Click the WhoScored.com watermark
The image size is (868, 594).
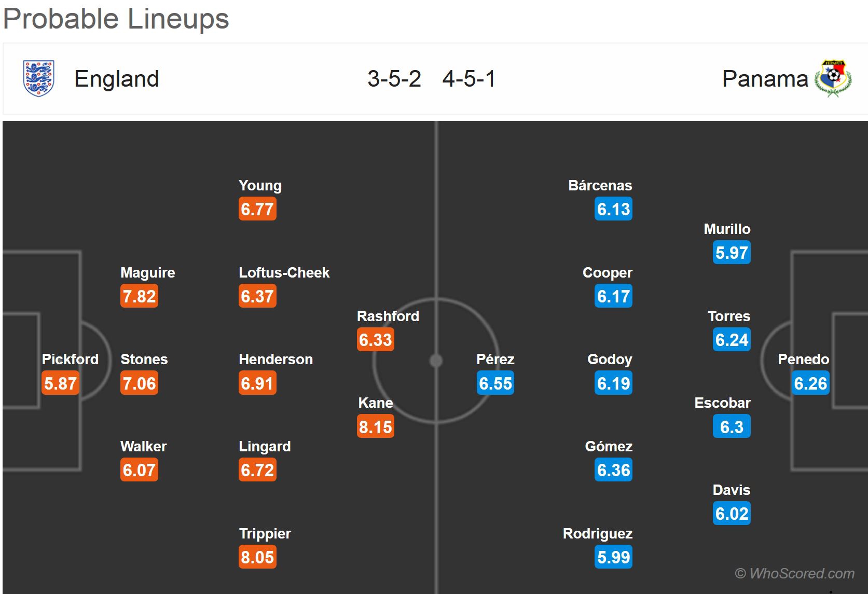point(794,573)
